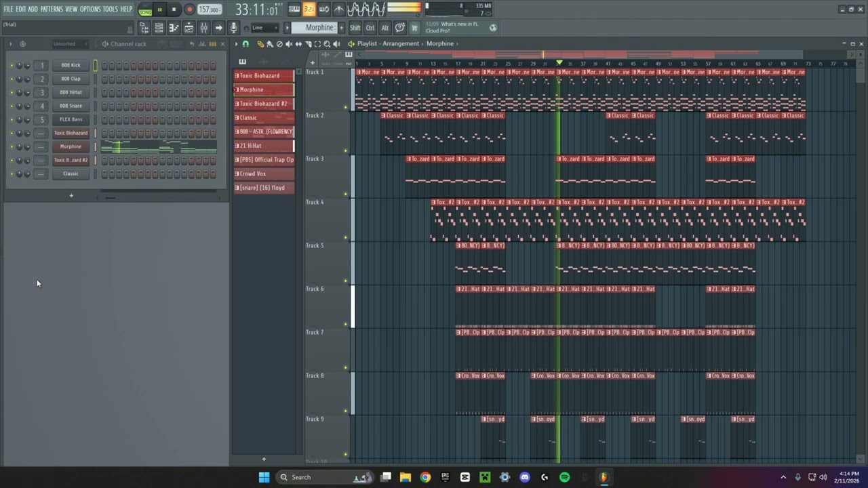Image resolution: width=868 pixels, height=488 pixels.
Task: Mute the 808 Clap channel
Action: [x=11, y=79]
